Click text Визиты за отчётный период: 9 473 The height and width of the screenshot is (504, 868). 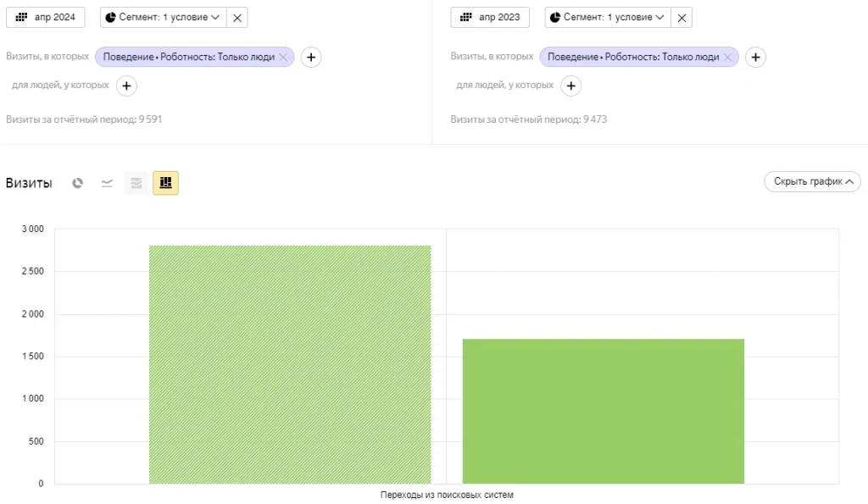coord(529,119)
